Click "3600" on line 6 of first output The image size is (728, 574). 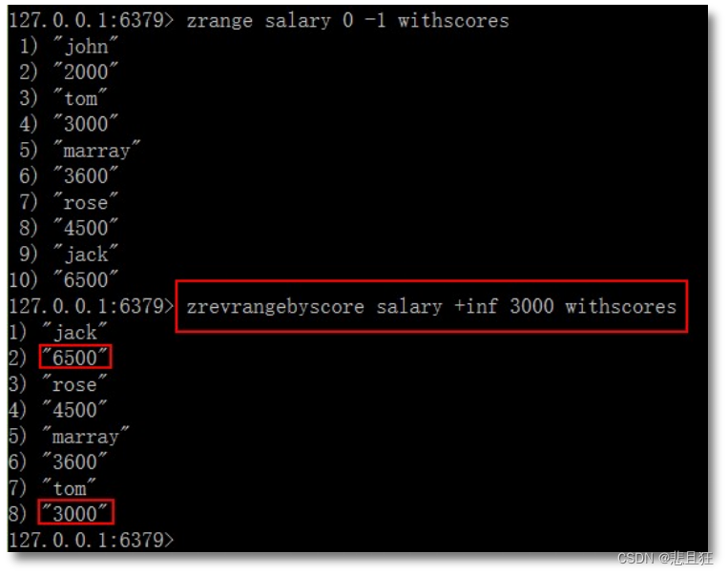[86, 175]
